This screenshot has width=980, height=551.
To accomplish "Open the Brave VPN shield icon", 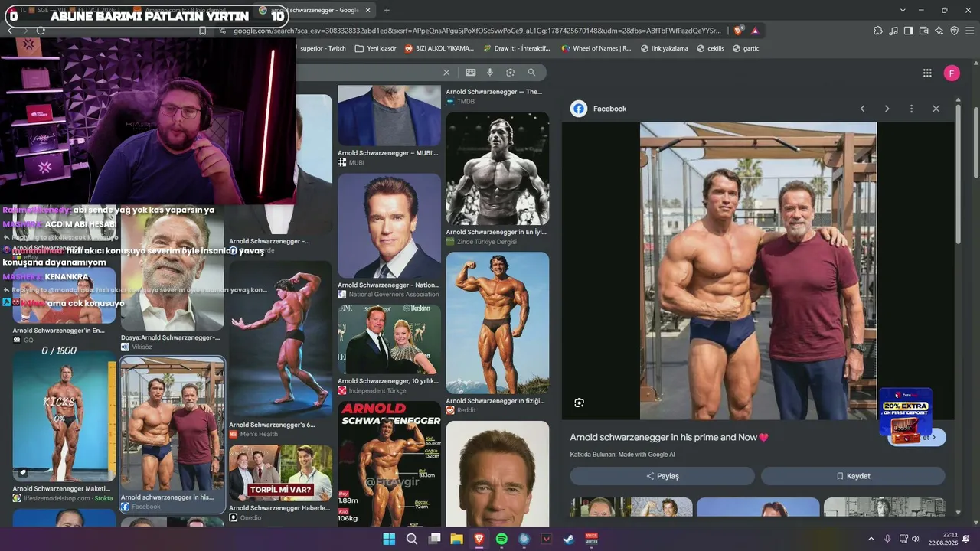I will tap(955, 31).
